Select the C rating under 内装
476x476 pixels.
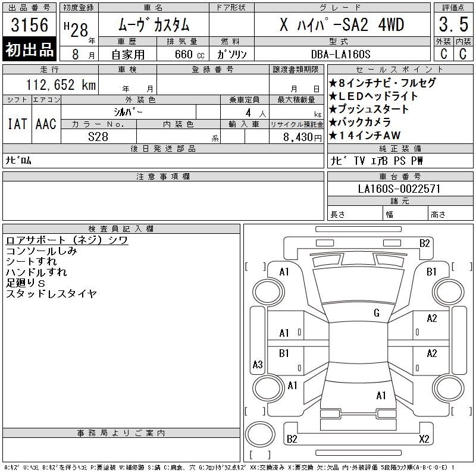[463, 54]
